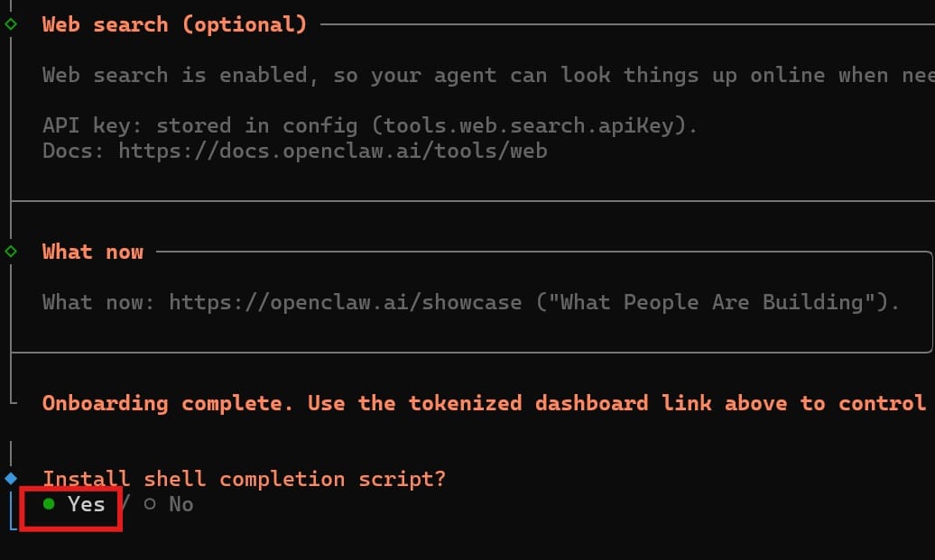The image size is (935, 560).
Task: Click blue diamond beside shell completion prompt
Action: [x=11, y=478]
